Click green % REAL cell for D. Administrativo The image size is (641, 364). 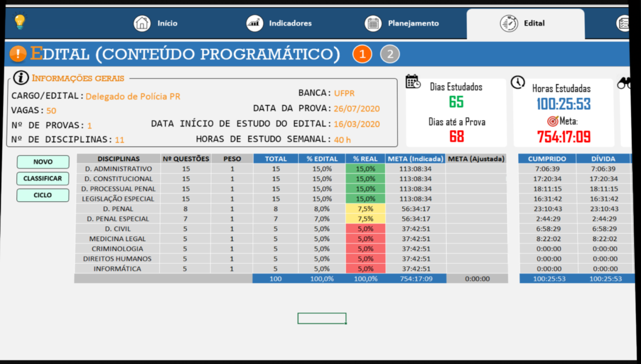365,169
